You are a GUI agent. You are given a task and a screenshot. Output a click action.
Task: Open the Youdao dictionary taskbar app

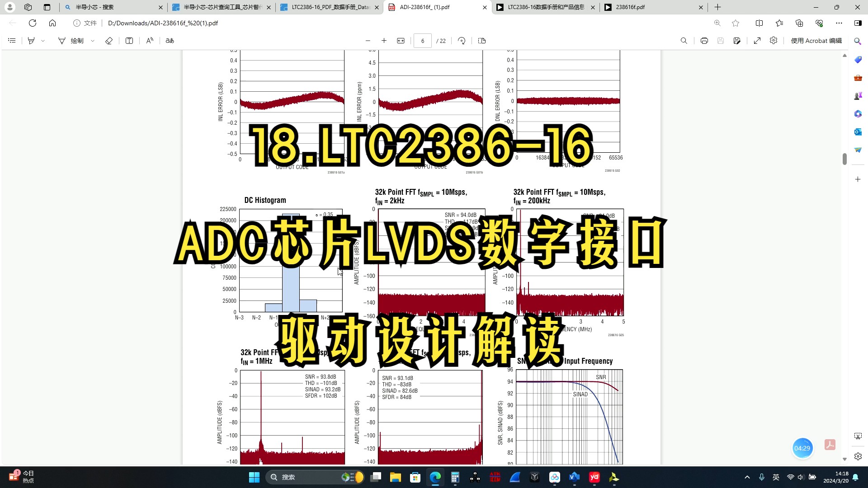(594, 477)
